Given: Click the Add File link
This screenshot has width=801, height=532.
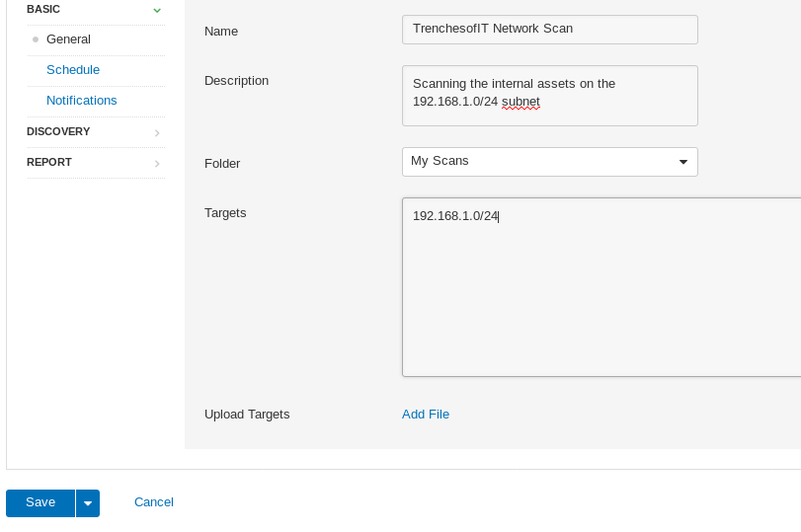Looking at the screenshot, I should click(426, 415).
